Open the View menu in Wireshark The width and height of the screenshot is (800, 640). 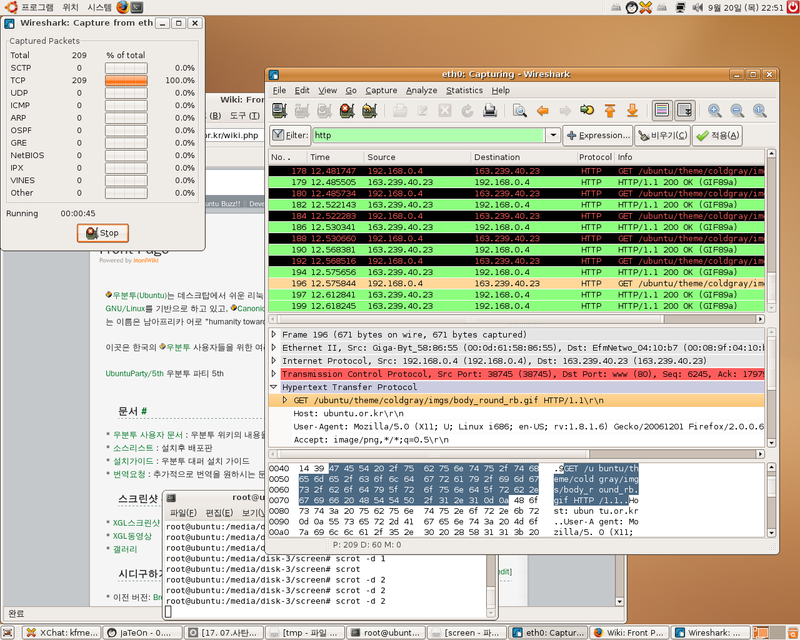point(328,90)
